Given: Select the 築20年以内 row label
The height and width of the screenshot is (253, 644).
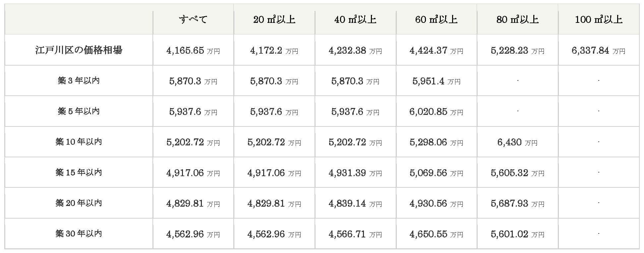Looking at the screenshot, I should (x=79, y=203).
